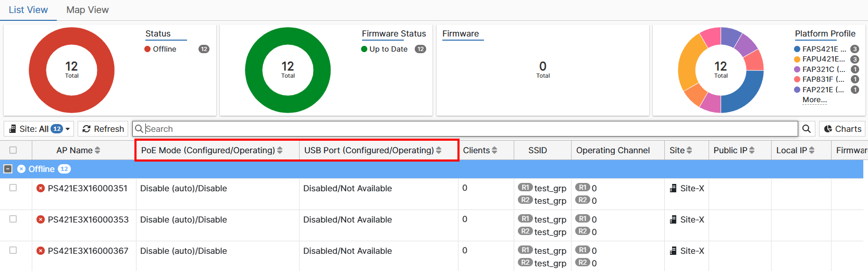Click the Public IP sort icon
The width and height of the screenshot is (868, 271).
(x=752, y=150)
